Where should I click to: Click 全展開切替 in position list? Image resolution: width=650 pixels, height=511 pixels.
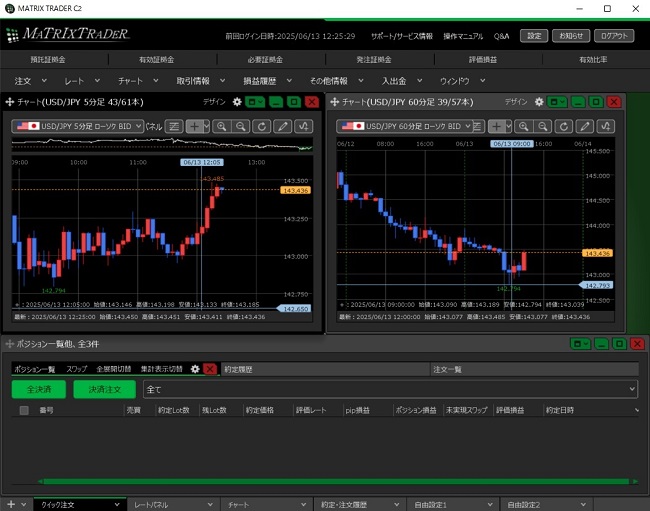114,369
